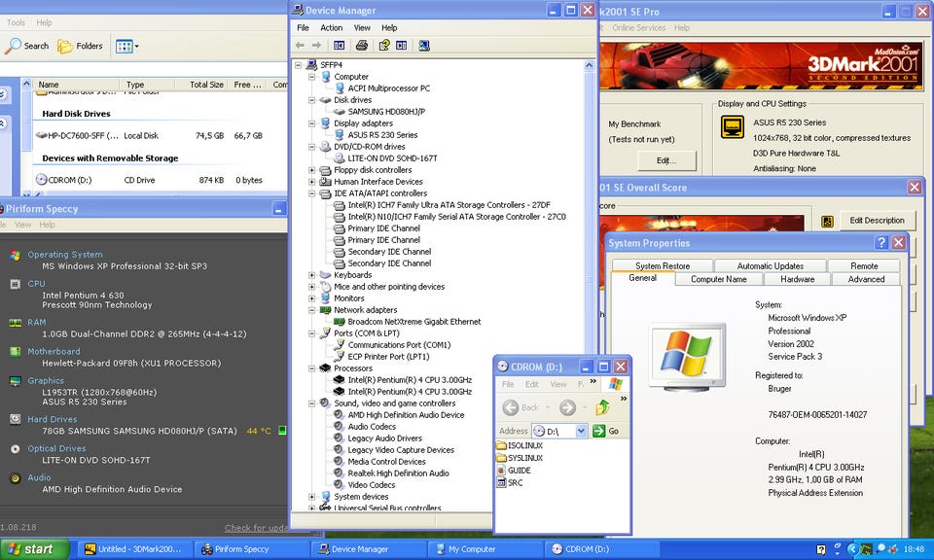934x560 pixels.
Task: Open the Motherboard section in Speccy
Action: [x=54, y=351]
